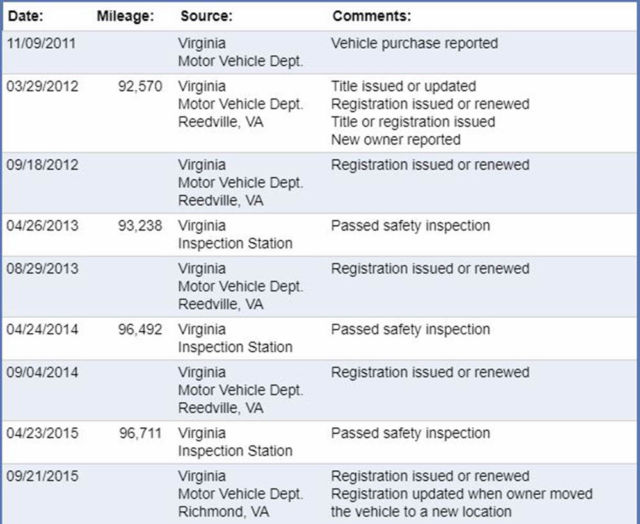Click the 04/26/2013 date cell
The height and width of the screenshot is (524, 640).
42,226
